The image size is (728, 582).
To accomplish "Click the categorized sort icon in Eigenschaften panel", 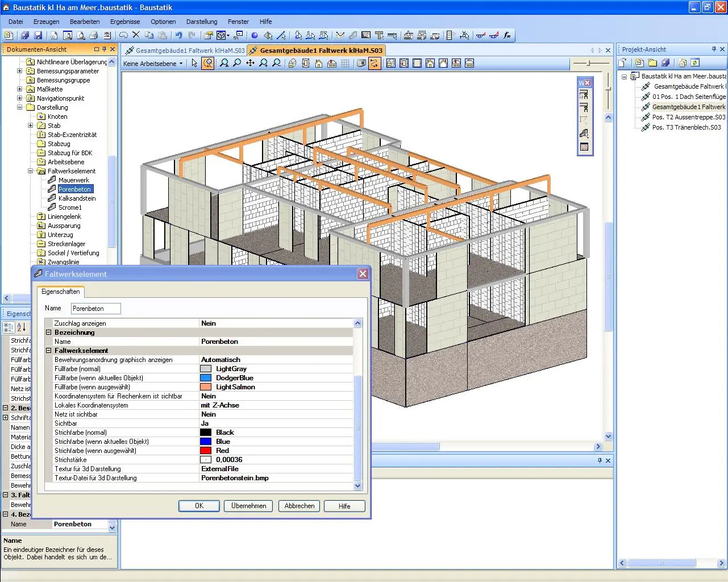I will point(9,327).
